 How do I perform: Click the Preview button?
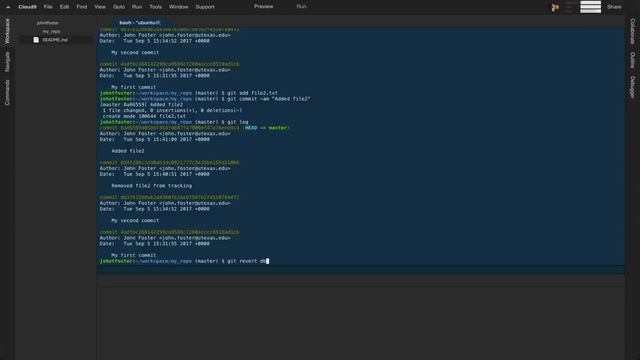(x=264, y=7)
